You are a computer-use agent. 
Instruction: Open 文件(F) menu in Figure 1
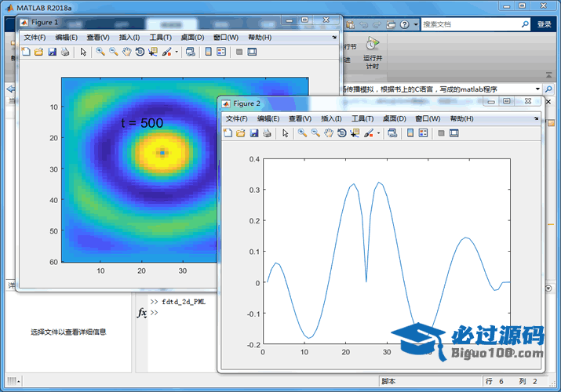click(x=35, y=37)
